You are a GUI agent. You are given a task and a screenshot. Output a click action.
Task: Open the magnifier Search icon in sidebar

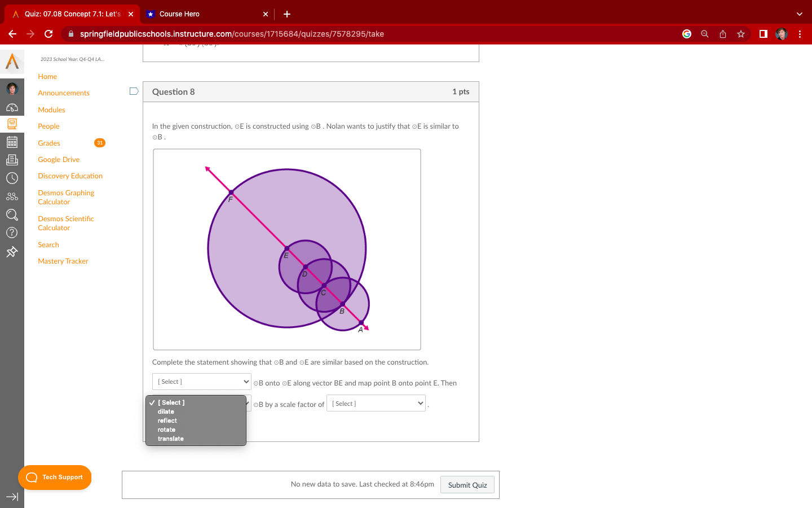[x=12, y=214]
